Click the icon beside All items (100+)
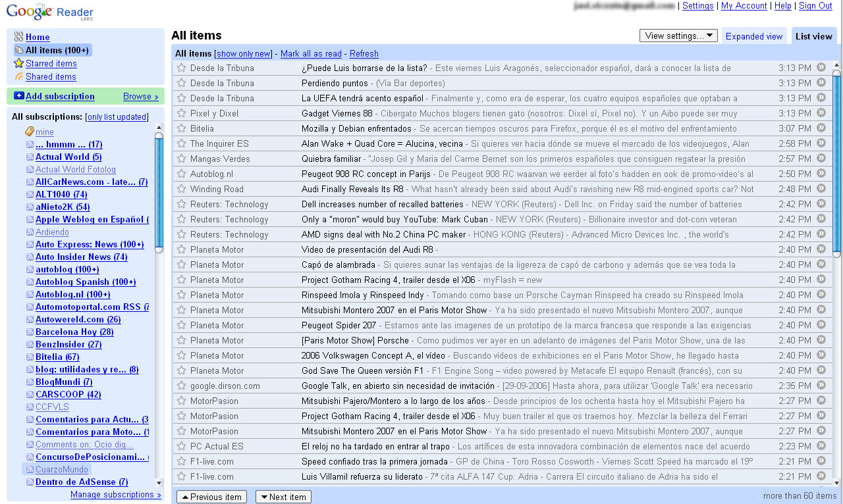843x504 pixels. point(18,50)
